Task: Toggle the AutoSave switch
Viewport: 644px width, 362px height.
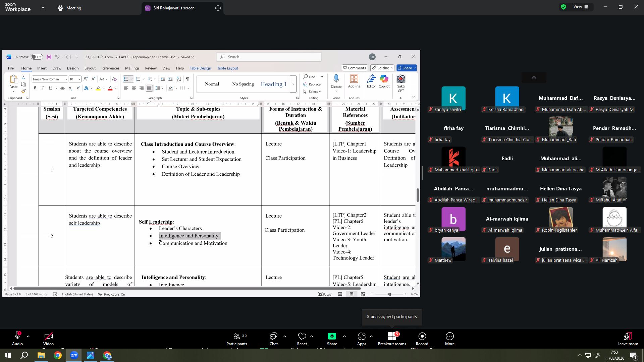Action: pyautogui.click(x=37, y=57)
